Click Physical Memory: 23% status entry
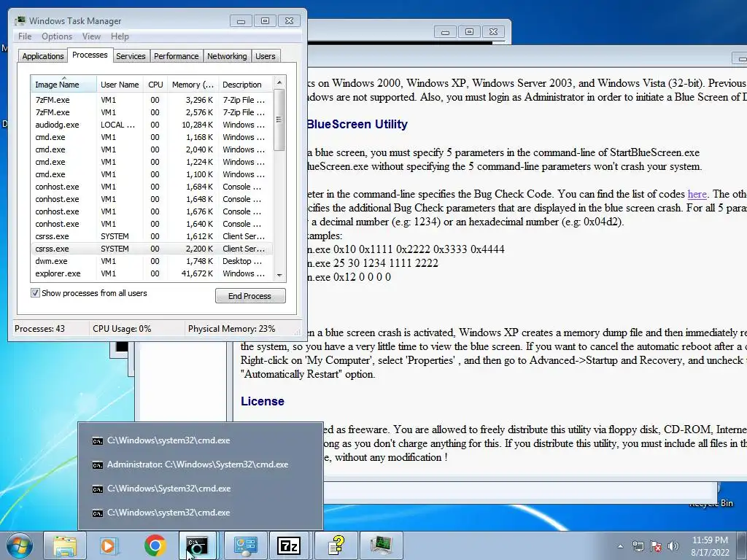 231,329
